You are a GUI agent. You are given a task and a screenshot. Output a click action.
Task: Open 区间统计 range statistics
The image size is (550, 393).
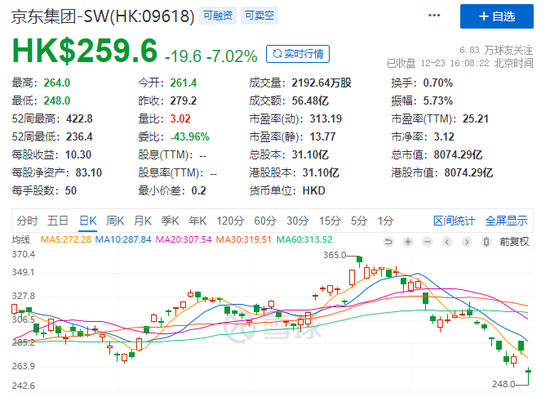coord(454,221)
